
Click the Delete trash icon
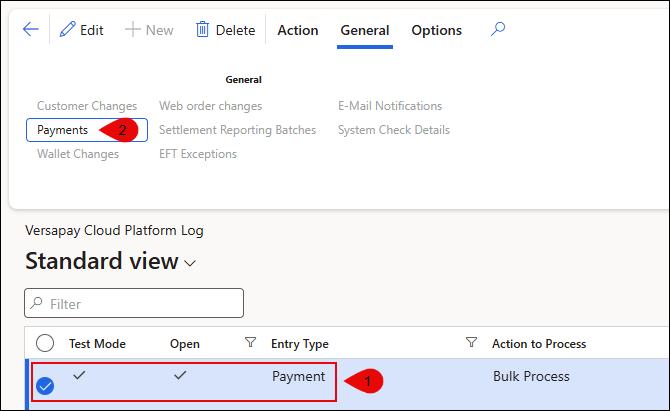[202, 29]
